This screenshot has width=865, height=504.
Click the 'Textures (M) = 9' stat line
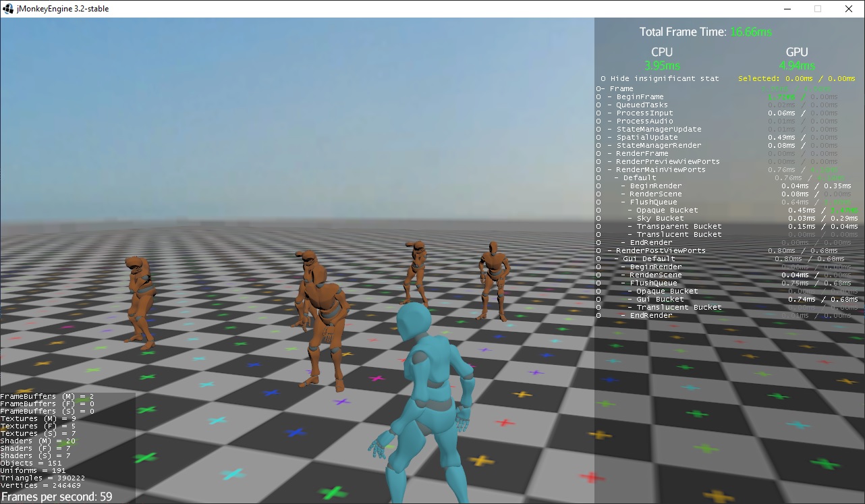38,418
